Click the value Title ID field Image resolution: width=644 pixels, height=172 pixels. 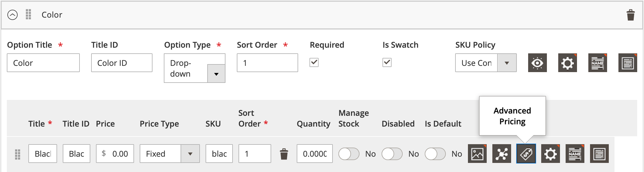point(76,154)
